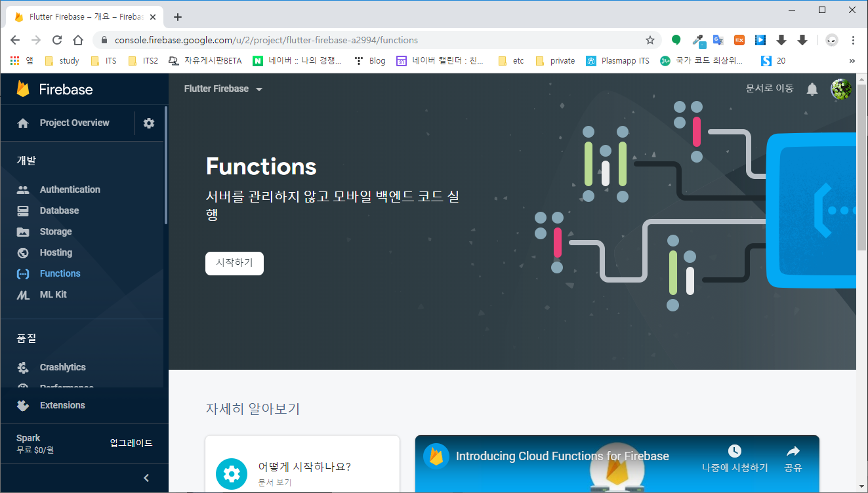Viewport: 868px width, 493px height.
Task: Open the 앱 apps shortcut in the bookmarks bar
Action: click(22, 61)
